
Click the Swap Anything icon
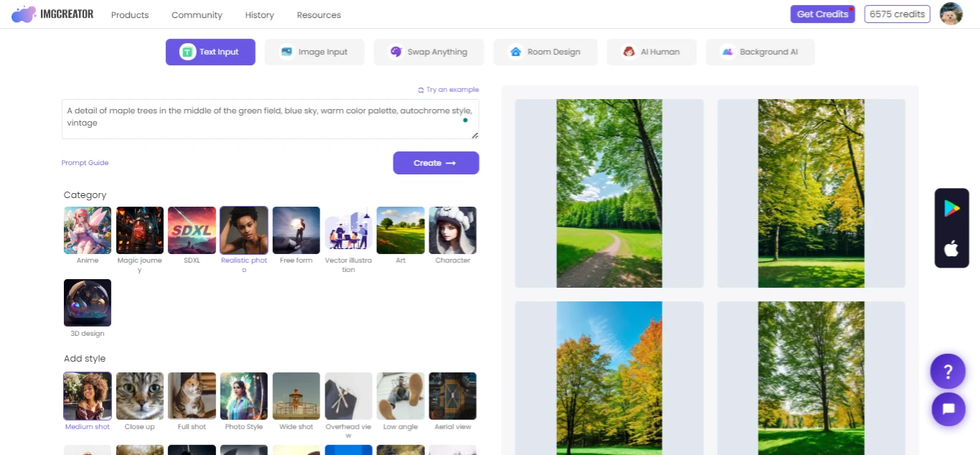tap(396, 52)
